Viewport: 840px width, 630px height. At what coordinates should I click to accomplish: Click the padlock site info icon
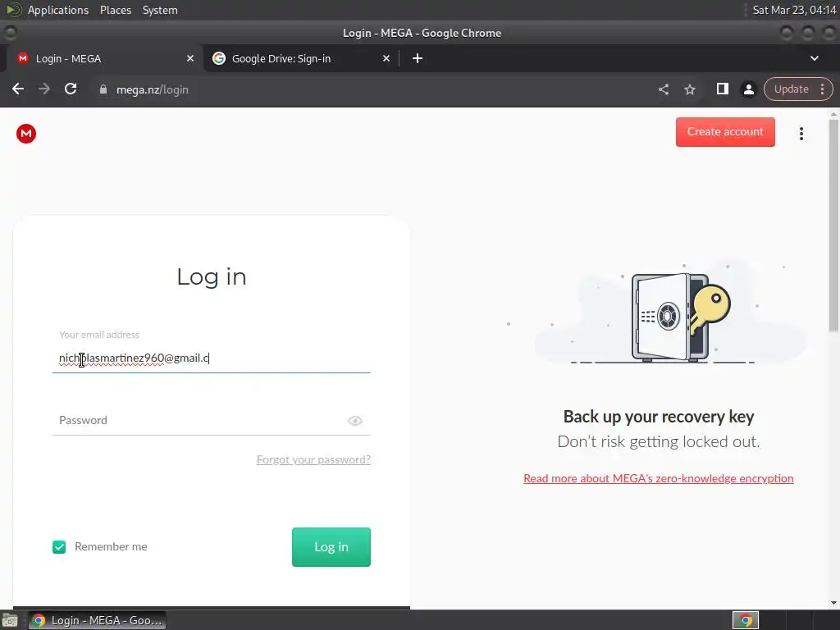click(103, 89)
